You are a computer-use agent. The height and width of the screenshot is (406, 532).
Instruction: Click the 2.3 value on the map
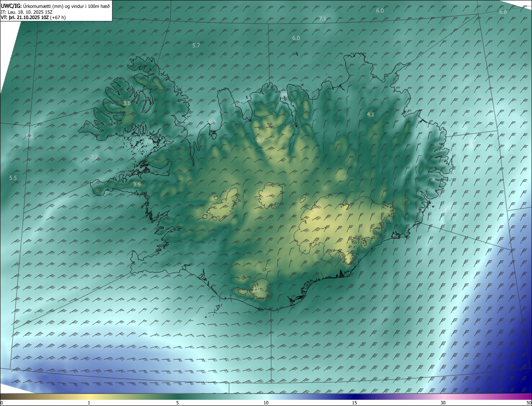click(260, 140)
